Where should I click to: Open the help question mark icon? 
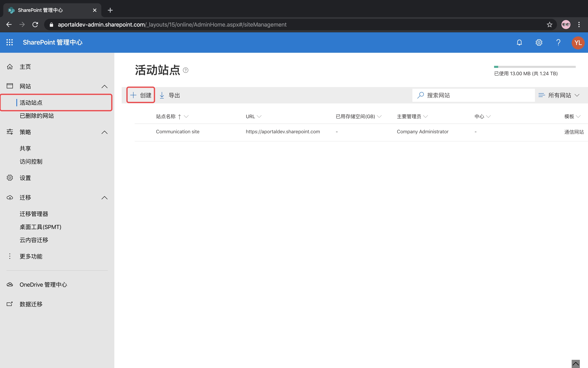(x=558, y=43)
